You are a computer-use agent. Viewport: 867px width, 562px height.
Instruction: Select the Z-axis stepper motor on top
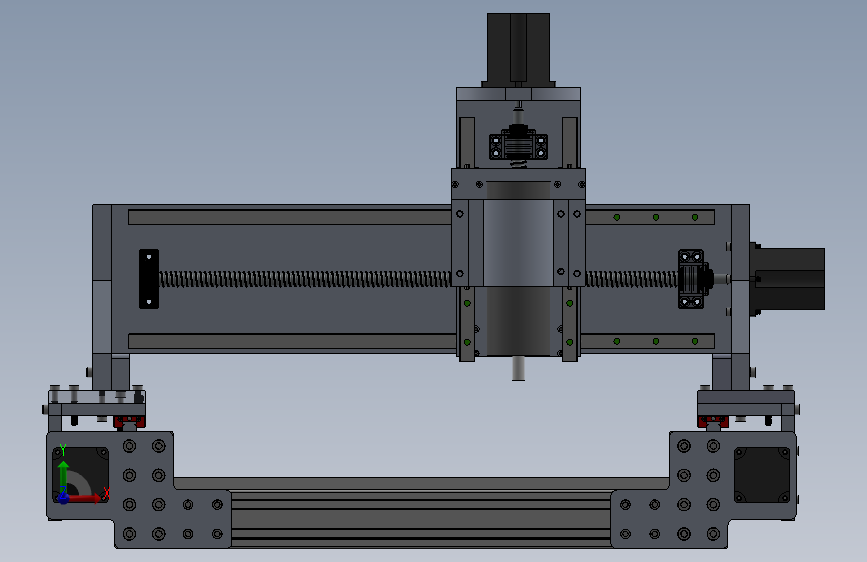518,50
